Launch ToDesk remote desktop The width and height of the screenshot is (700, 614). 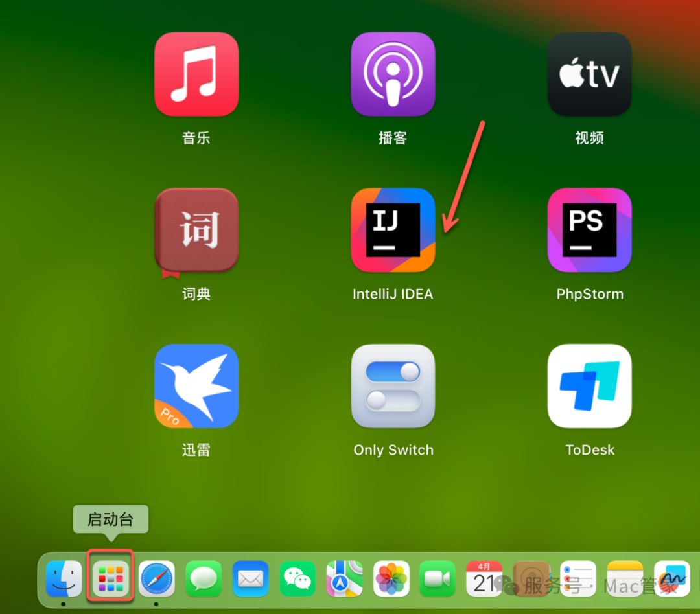589,386
